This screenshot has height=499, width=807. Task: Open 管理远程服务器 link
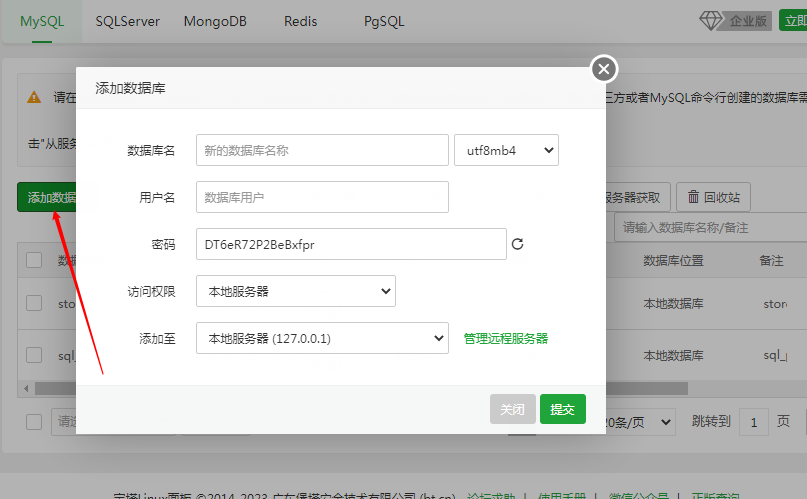(x=505, y=338)
